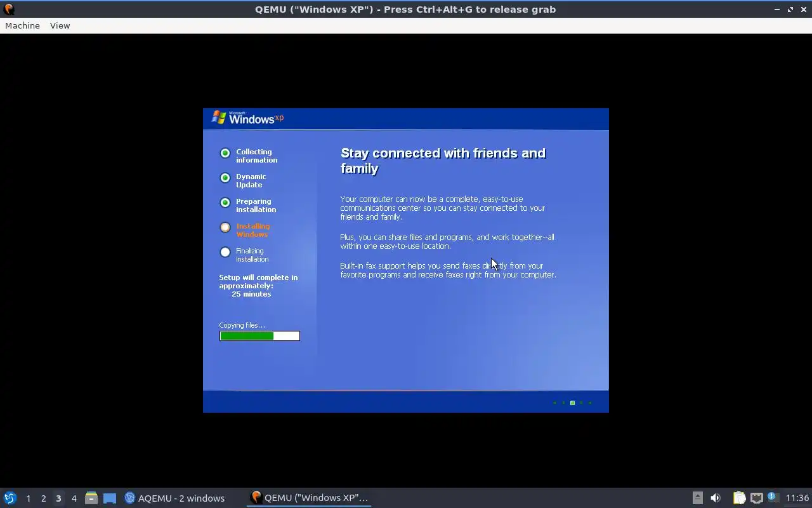
Task: Open the LXQt application menu icon
Action: click(10, 498)
